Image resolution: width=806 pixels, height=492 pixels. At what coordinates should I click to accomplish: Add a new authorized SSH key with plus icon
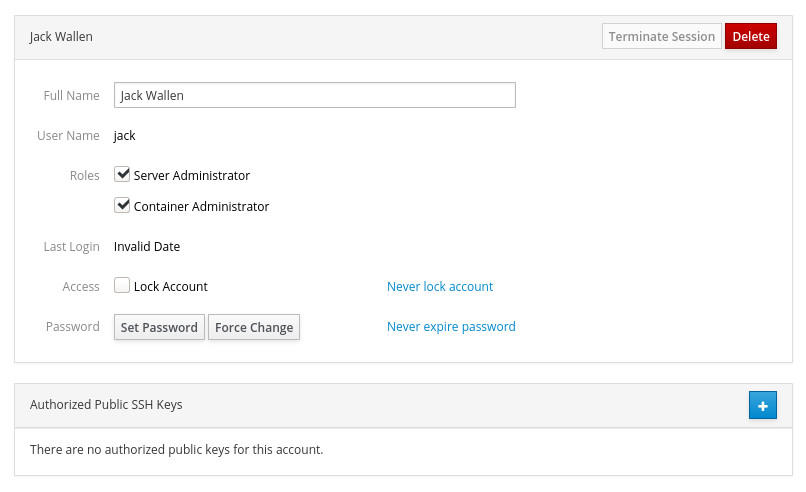pos(762,405)
